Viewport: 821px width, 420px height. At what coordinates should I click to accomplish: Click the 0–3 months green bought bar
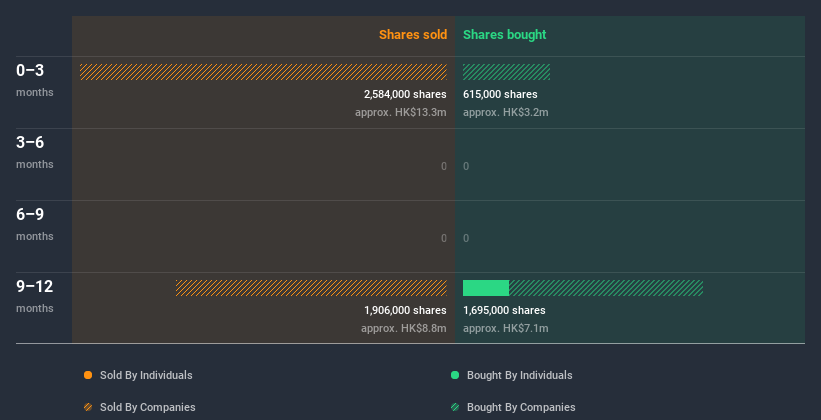click(x=506, y=72)
